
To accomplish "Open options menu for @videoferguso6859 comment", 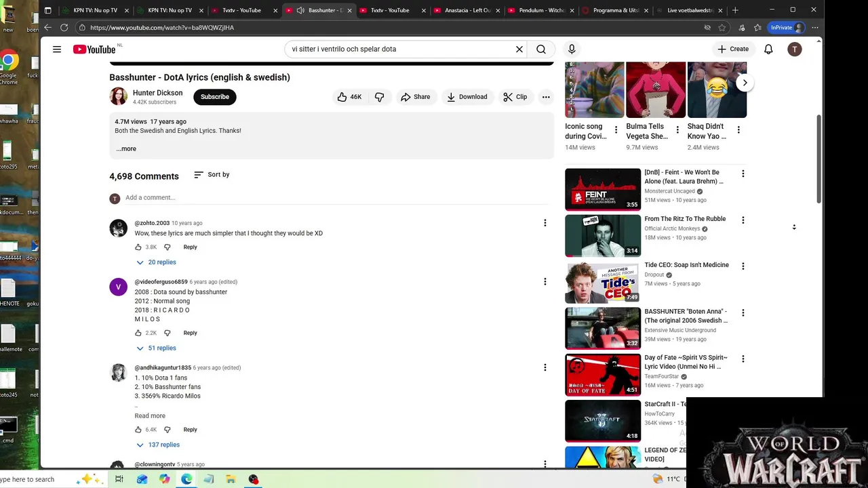I will pos(545,282).
